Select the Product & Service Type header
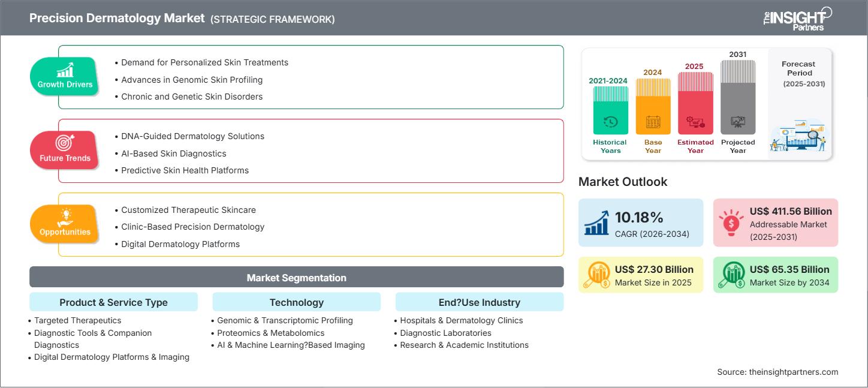This screenshot has height=388, width=868. (113, 302)
